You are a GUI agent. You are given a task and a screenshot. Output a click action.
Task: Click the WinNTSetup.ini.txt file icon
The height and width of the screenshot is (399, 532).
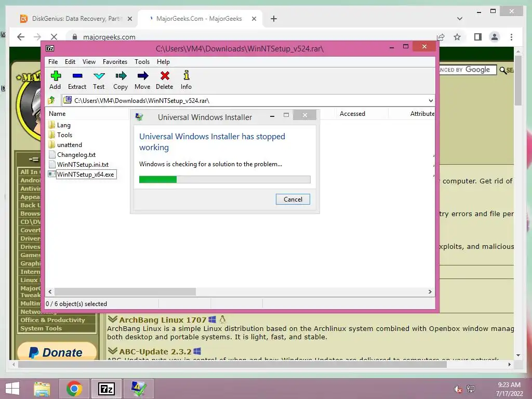pyautogui.click(x=52, y=165)
